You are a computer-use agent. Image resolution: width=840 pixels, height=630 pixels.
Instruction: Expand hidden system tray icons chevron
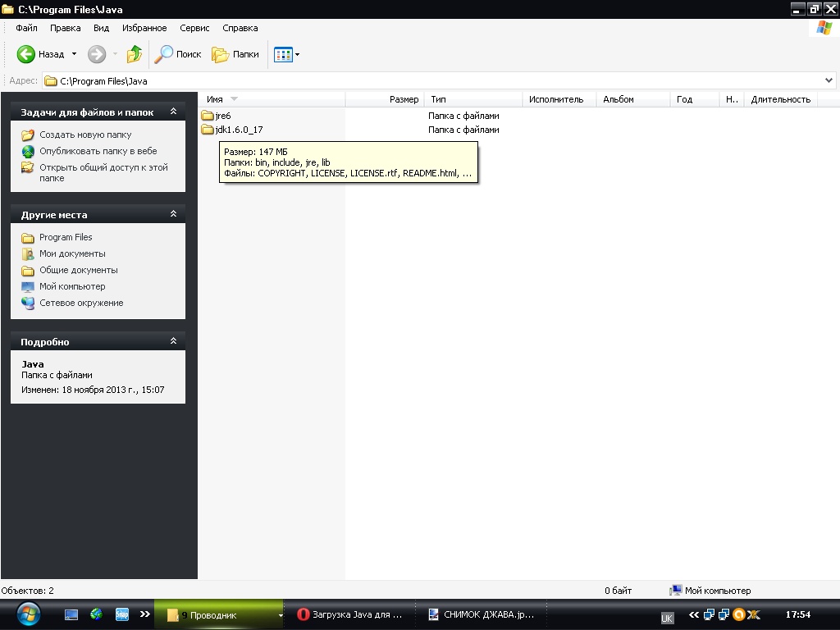tap(694, 614)
